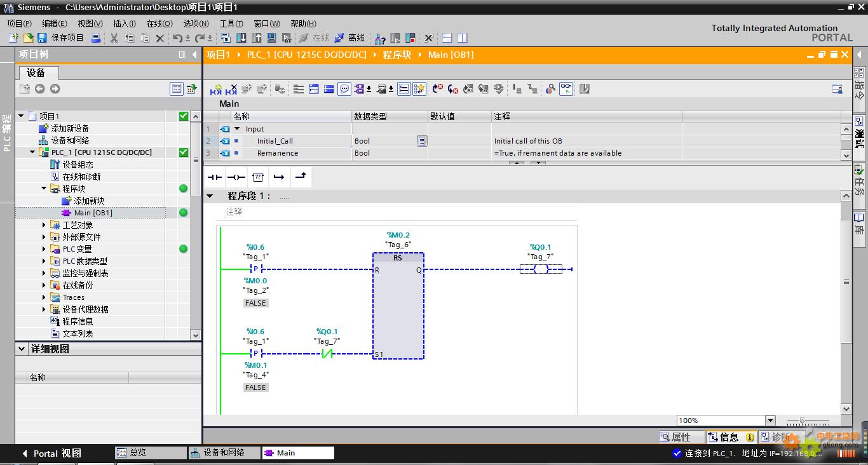This screenshot has height=465, width=868.
Task: Click the Delete network icon
Action: pyautogui.click(x=231, y=89)
